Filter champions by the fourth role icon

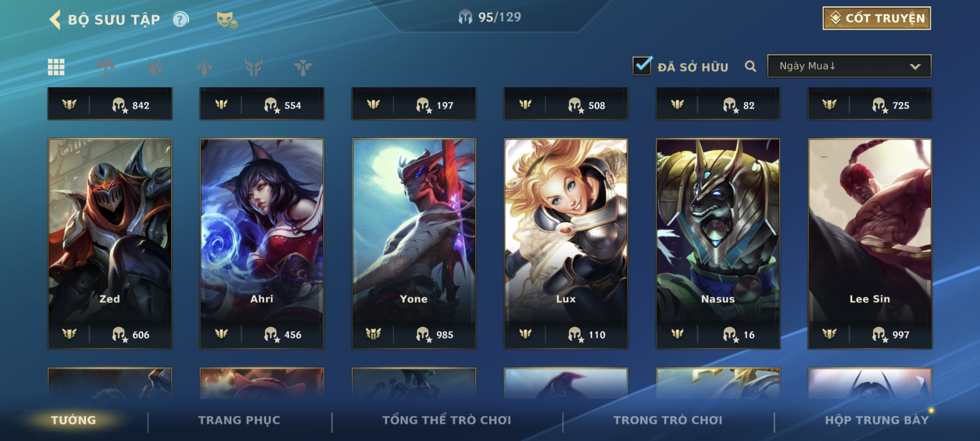coord(254,67)
